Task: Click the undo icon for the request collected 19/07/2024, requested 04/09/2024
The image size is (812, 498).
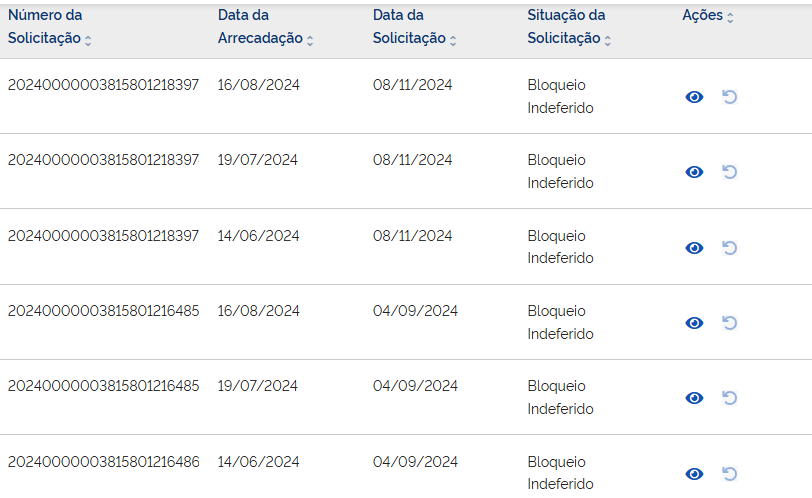Action: click(x=730, y=398)
